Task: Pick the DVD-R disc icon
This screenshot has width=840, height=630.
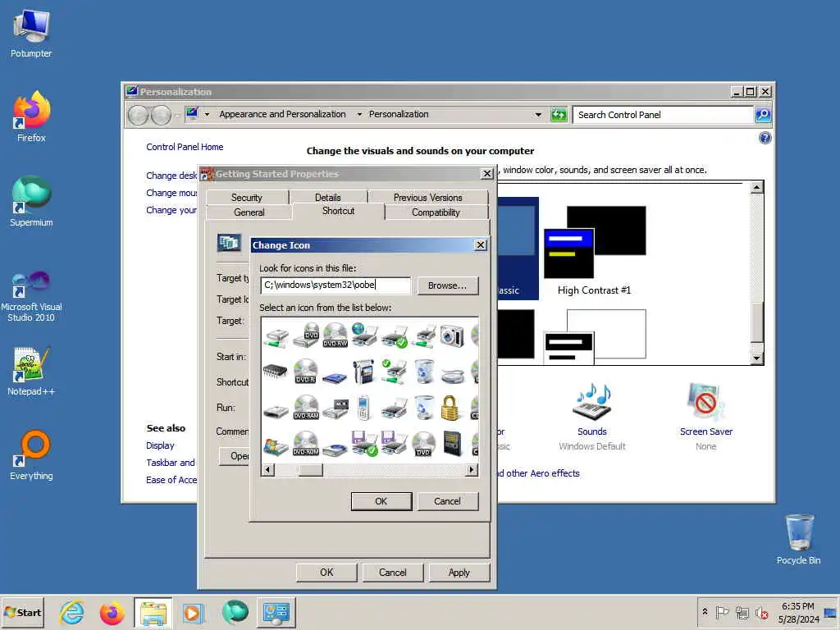Action: (306, 371)
